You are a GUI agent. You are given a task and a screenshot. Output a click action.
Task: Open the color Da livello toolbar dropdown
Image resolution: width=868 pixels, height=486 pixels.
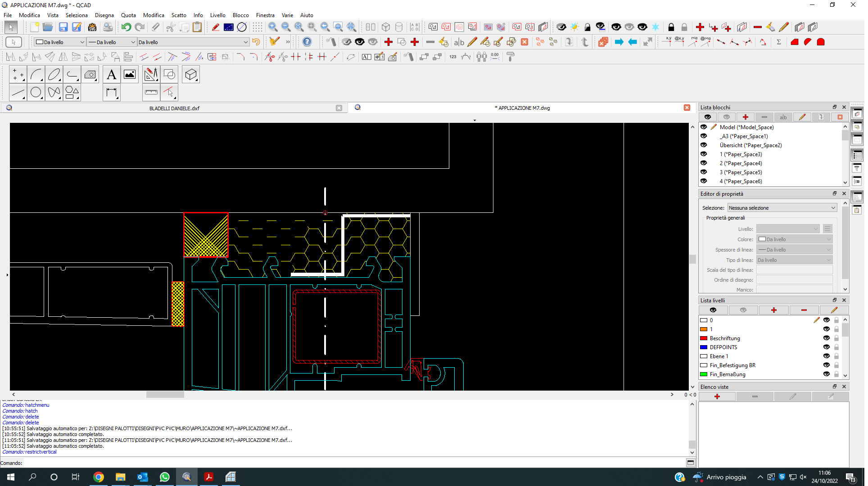[60, 42]
